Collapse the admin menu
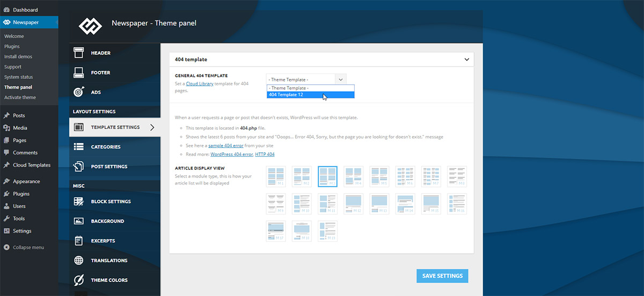 coord(24,247)
